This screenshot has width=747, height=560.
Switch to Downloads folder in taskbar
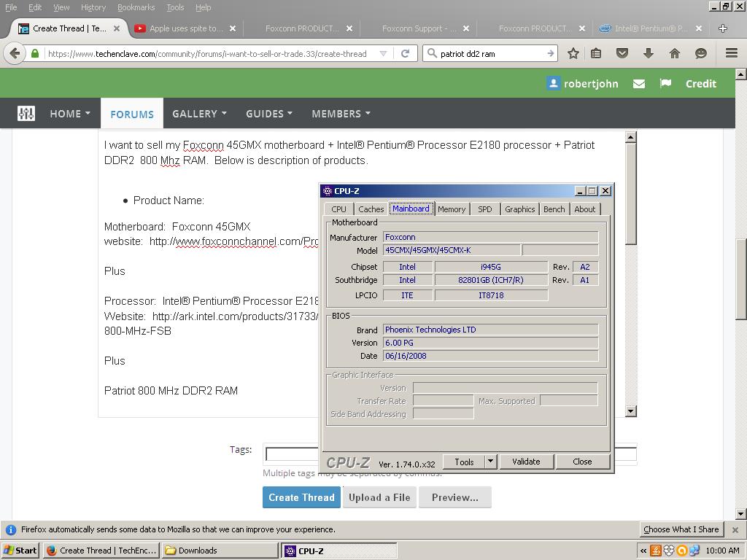click(x=220, y=551)
